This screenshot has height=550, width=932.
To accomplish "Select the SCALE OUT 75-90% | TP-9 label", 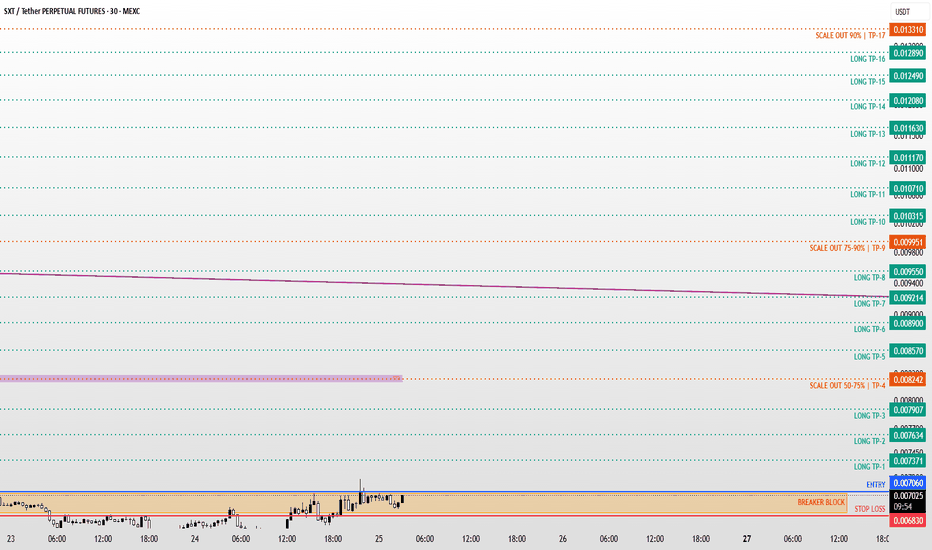I will tap(847, 248).
